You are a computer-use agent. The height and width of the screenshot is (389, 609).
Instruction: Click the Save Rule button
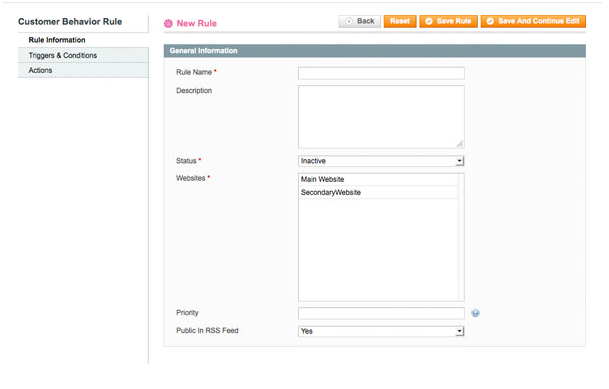(448, 21)
